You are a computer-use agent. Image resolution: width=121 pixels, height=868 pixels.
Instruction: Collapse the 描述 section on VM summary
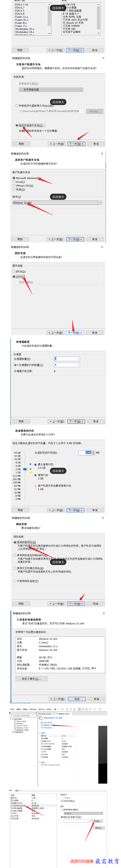click(x=41, y=763)
